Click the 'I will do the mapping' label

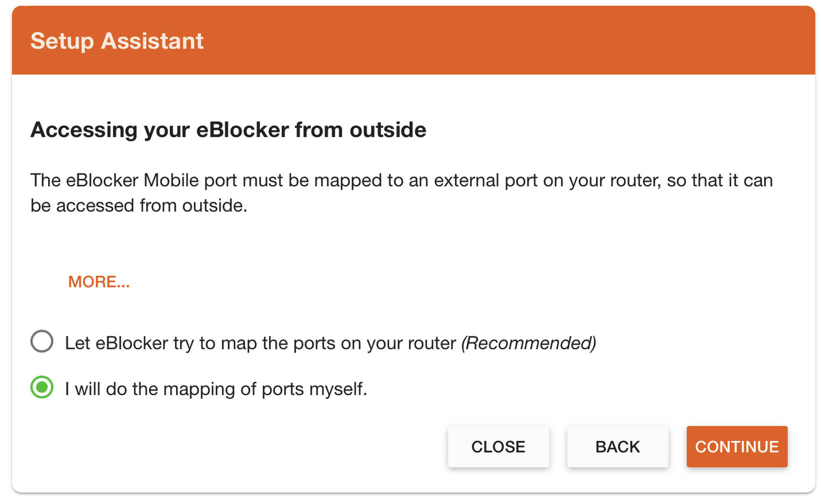[x=216, y=389]
